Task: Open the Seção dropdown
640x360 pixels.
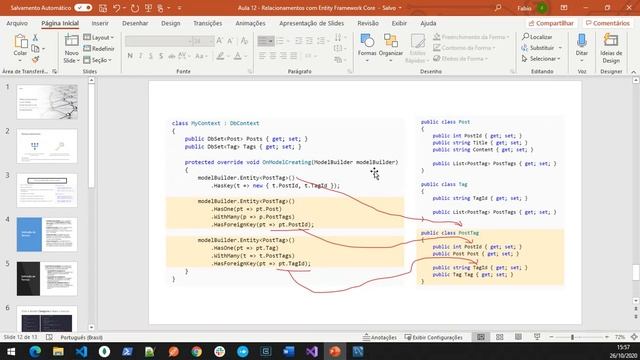Action: tap(97, 60)
